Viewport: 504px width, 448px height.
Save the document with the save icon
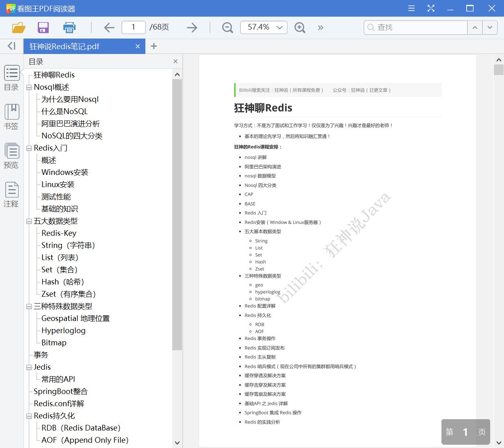[x=43, y=27]
